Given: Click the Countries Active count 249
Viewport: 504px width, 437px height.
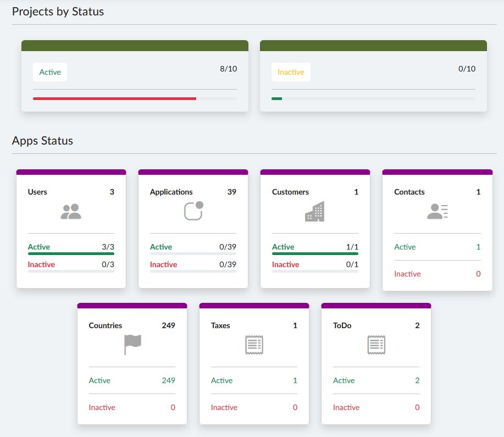Looking at the screenshot, I should click(x=168, y=380).
